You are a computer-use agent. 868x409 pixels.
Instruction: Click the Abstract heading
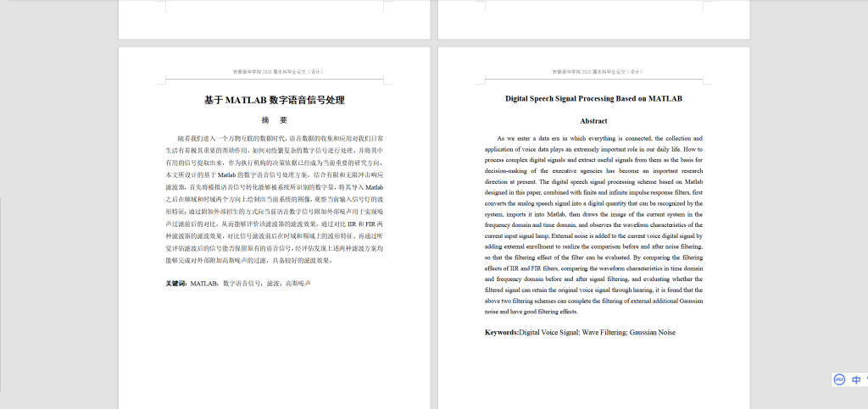pos(593,121)
